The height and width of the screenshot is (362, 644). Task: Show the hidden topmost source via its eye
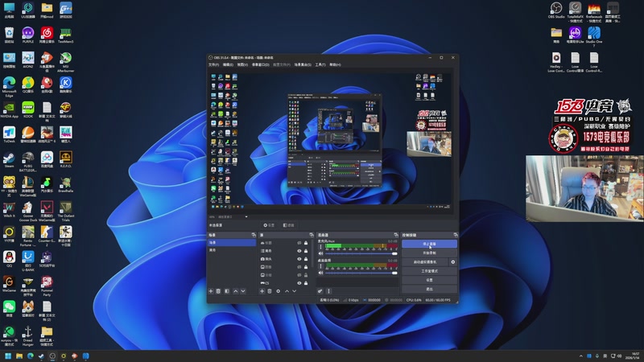point(299,243)
